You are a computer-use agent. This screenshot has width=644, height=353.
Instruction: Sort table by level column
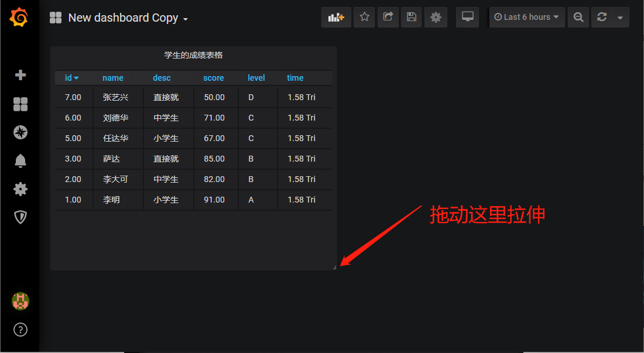click(x=256, y=78)
